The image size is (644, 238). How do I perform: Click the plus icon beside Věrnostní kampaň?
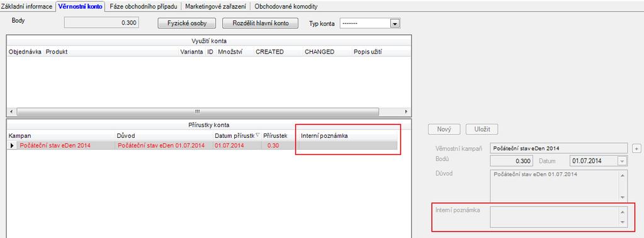point(636,148)
